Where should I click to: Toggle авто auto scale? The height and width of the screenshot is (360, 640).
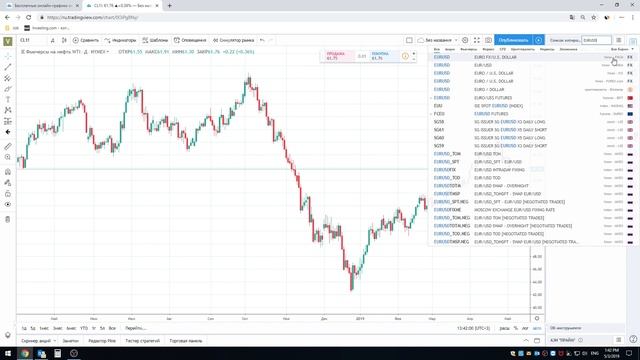tap(537, 328)
